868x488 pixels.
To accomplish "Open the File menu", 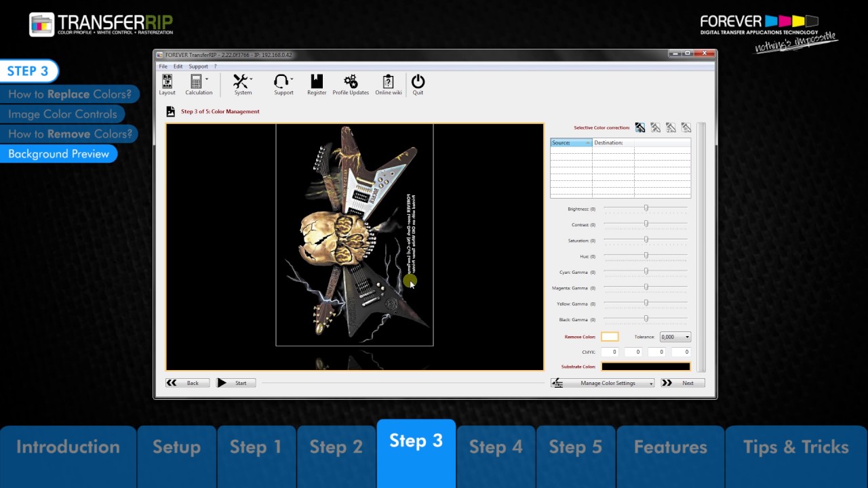I will (x=163, y=66).
